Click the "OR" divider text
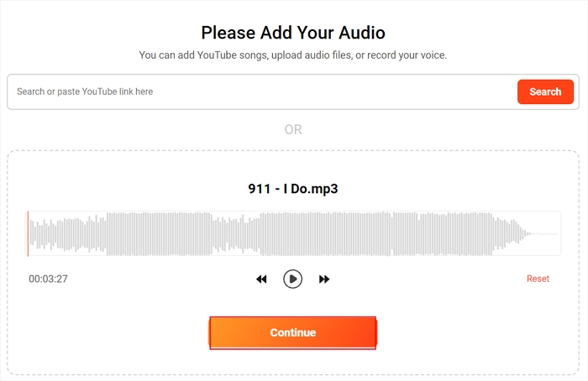The image size is (588, 381). [x=293, y=130]
